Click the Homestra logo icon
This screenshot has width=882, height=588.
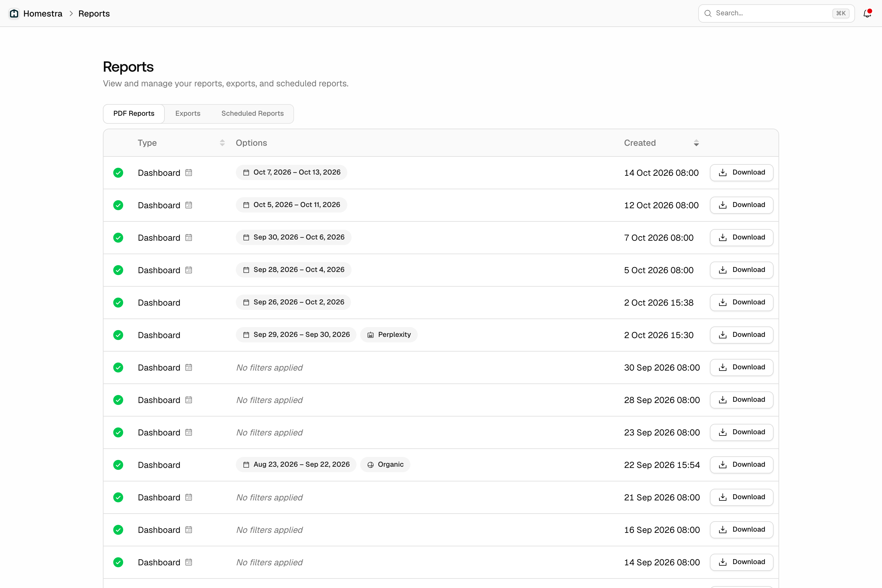tap(14, 13)
